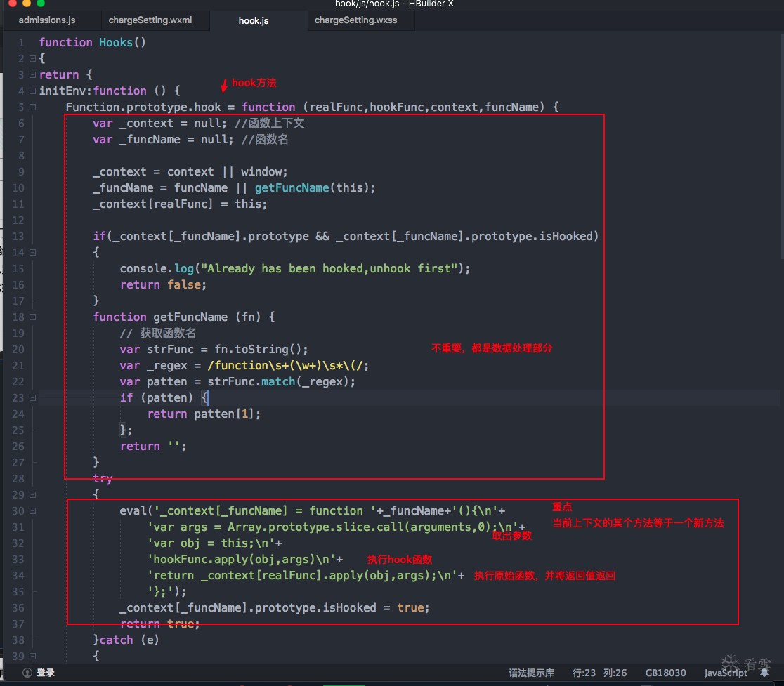Click 'return patten[1];' on line 24
Screen dimensions: 784x686
tap(204, 414)
